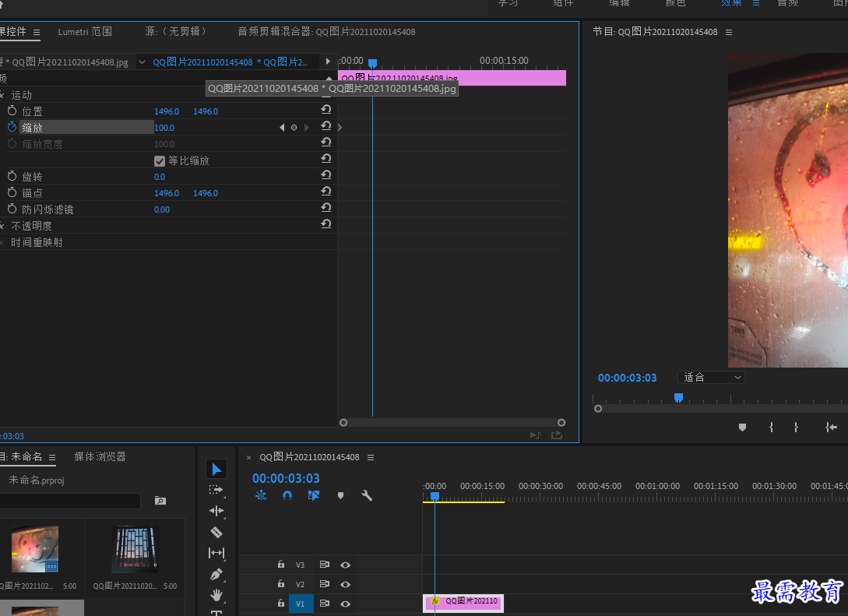
Task: Open 效果 workspace menu
Action: 756,3
